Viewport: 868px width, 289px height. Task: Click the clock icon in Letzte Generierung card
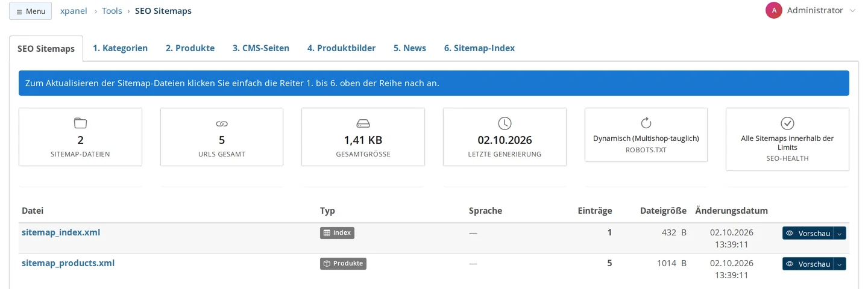(x=505, y=123)
